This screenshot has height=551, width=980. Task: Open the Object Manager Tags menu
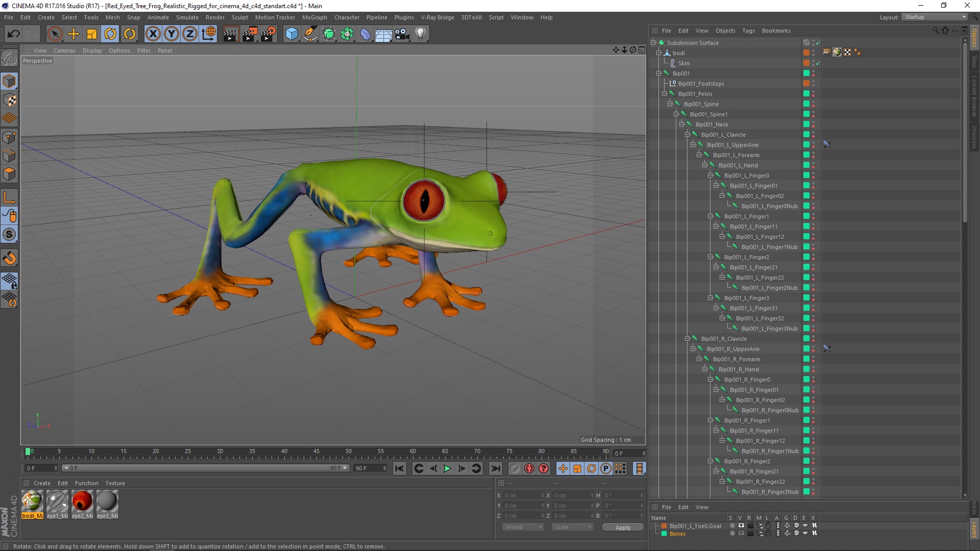[x=748, y=31]
